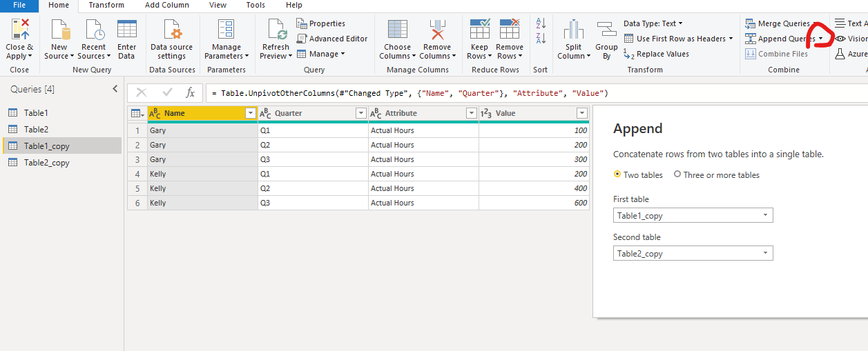
Task: Open Recent Sources icon
Action: (x=94, y=30)
